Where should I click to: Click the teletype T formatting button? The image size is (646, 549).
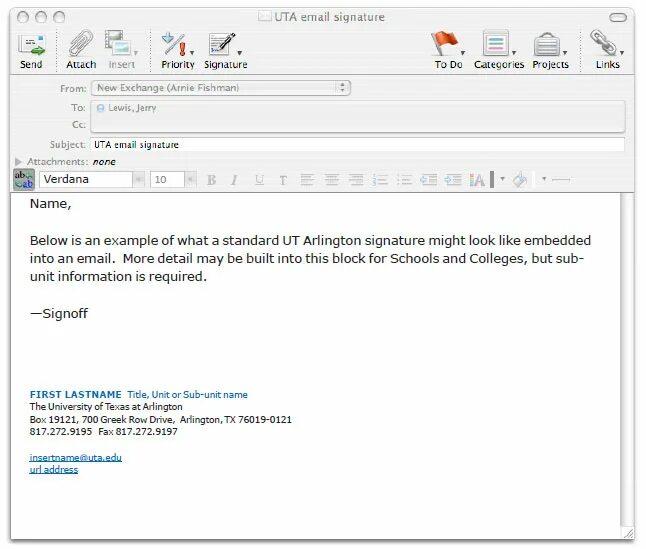[283, 180]
